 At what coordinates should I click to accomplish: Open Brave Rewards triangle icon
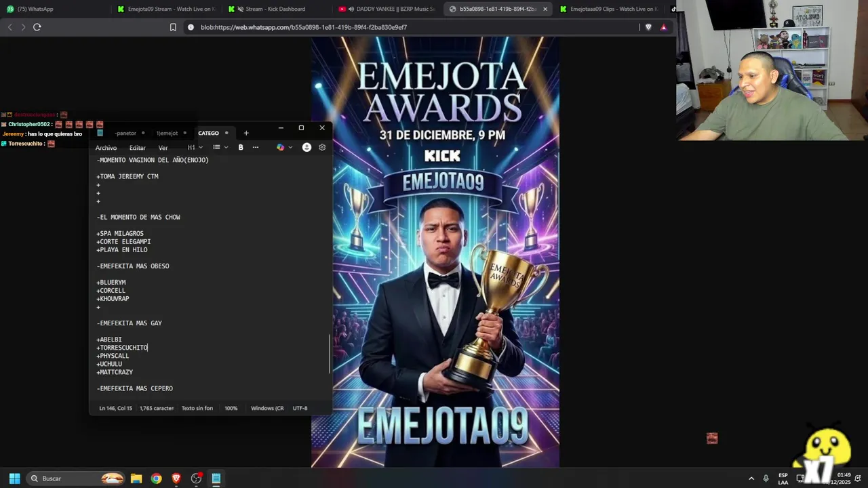pos(663,27)
